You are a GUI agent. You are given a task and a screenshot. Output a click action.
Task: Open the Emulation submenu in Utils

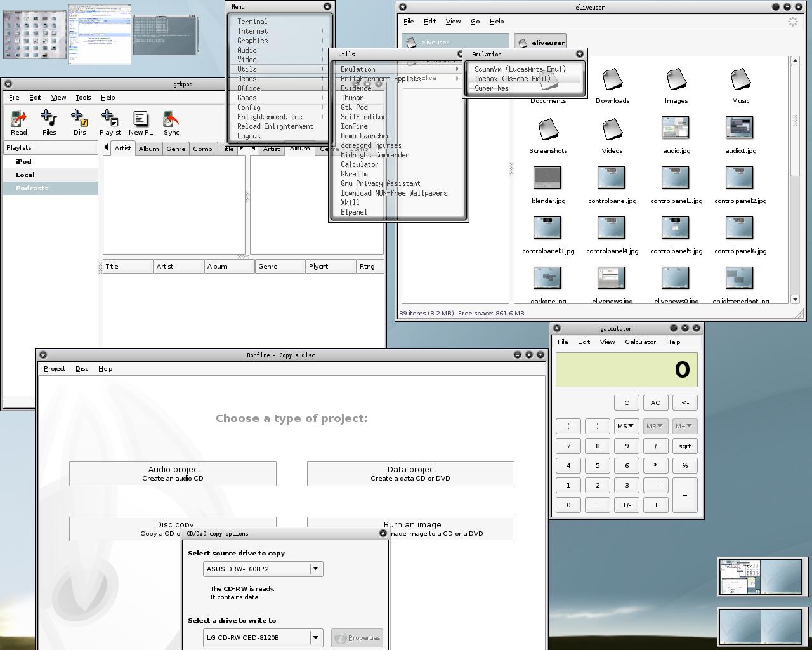pos(399,69)
